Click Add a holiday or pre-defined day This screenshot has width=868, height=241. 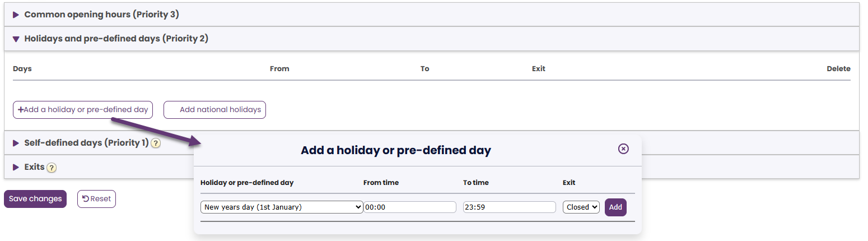(x=83, y=110)
